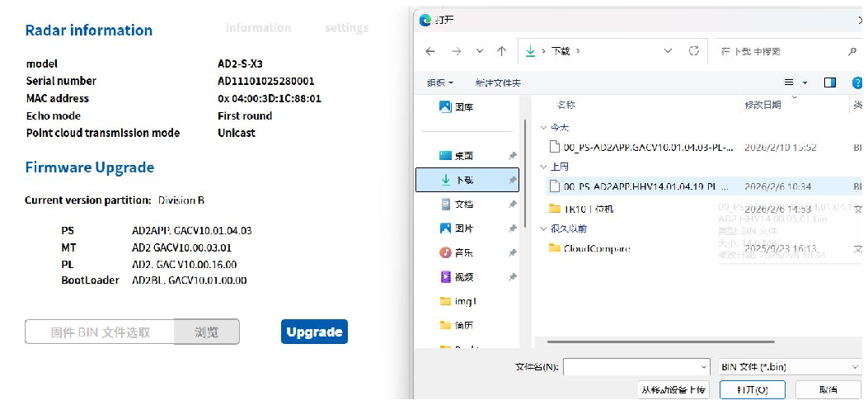Sort files by the 名称 column header
868x405 pixels.
566,104
